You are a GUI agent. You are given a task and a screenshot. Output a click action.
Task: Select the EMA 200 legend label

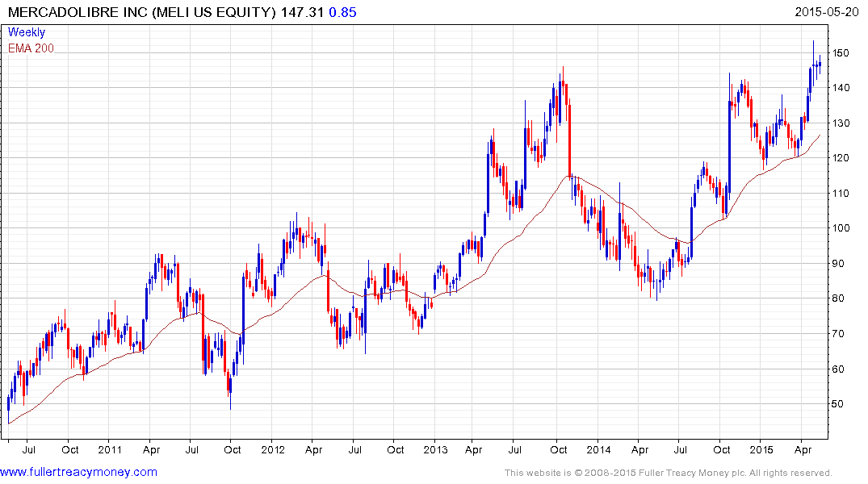click(x=31, y=48)
